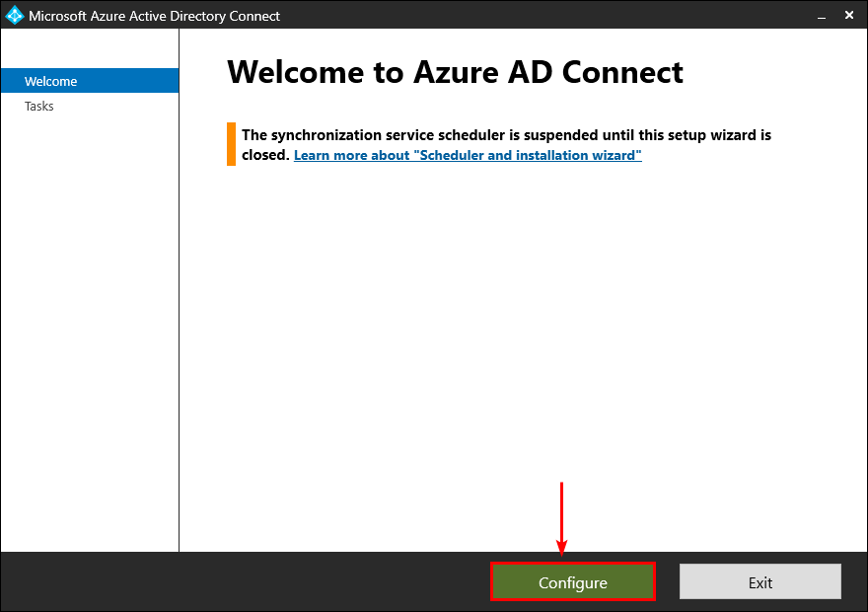The width and height of the screenshot is (868, 612).
Task: Click the green Configure button
Action: pyautogui.click(x=573, y=582)
